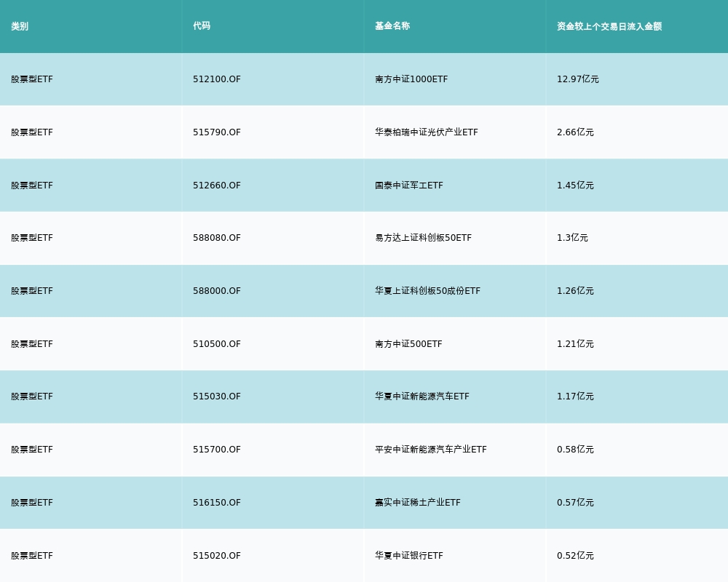Screen dimensions: 728x582
Task: Select fund name 易方达上证科创板50ETF
Action: click(x=424, y=238)
